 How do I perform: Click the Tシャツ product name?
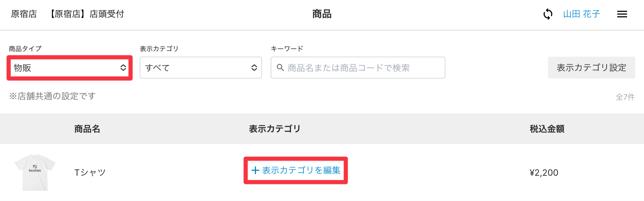click(x=90, y=173)
